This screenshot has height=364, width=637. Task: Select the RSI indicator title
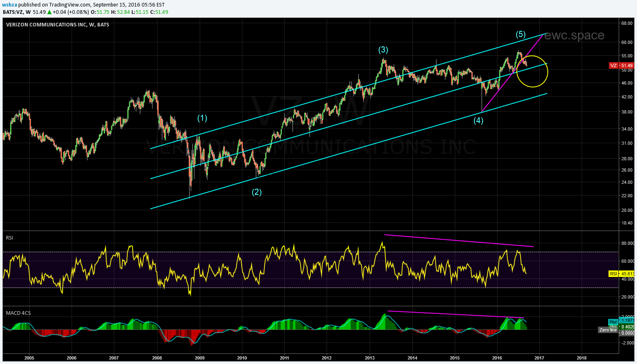coord(9,238)
